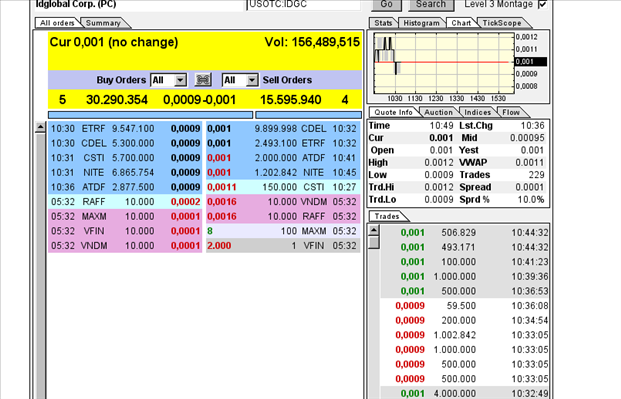
Task: Click the link icon between order filters
Action: (x=203, y=80)
